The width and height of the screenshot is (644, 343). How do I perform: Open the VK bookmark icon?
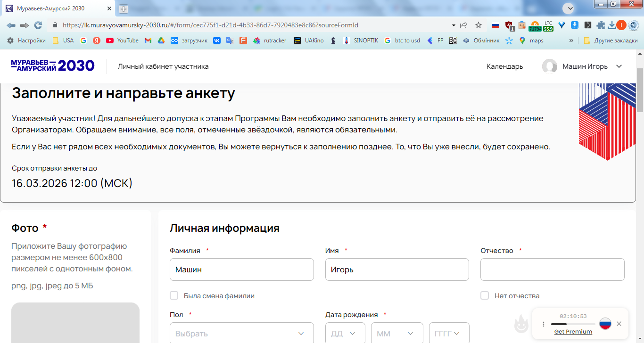pyautogui.click(x=217, y=41)
